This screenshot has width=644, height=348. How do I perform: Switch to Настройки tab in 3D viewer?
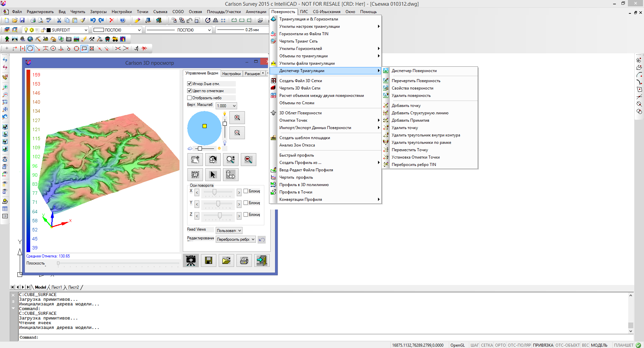pos(231,74)
